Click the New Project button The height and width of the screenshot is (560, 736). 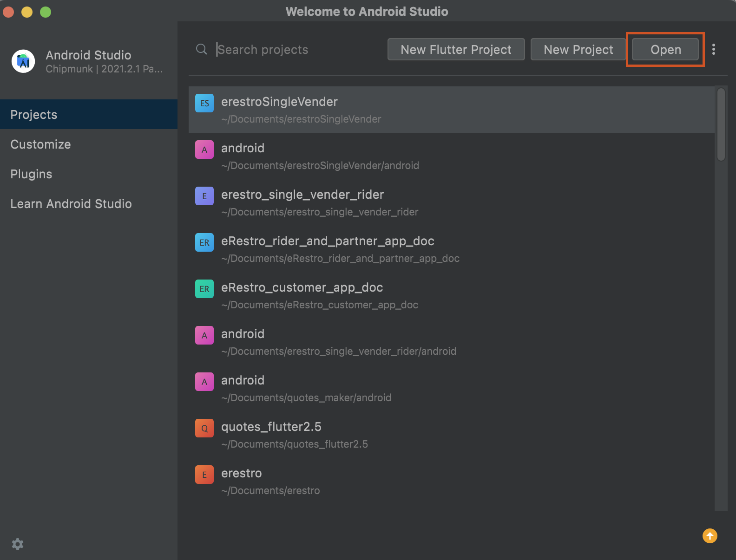click(x=578, y=49)
